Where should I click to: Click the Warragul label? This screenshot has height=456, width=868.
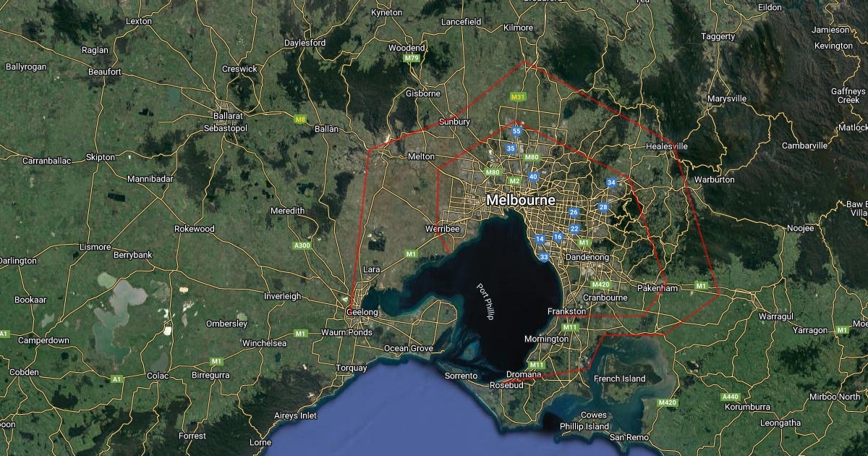coord(776,317)
